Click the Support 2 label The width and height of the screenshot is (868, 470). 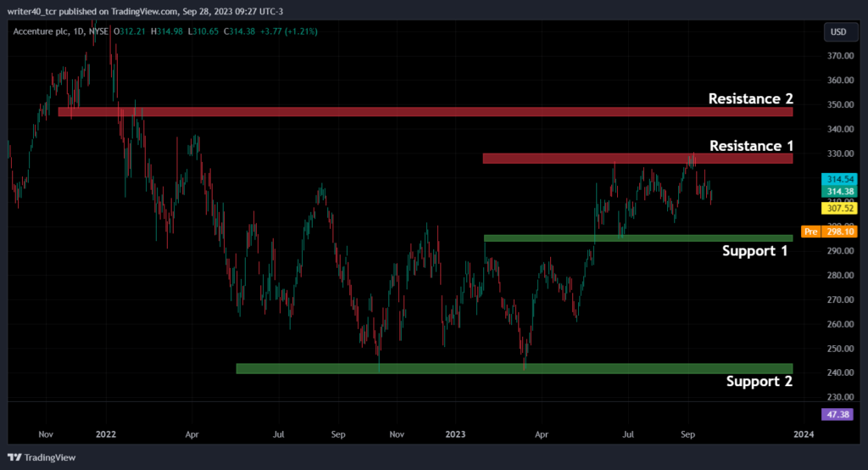pyautogui.click(x=759, y=381)
